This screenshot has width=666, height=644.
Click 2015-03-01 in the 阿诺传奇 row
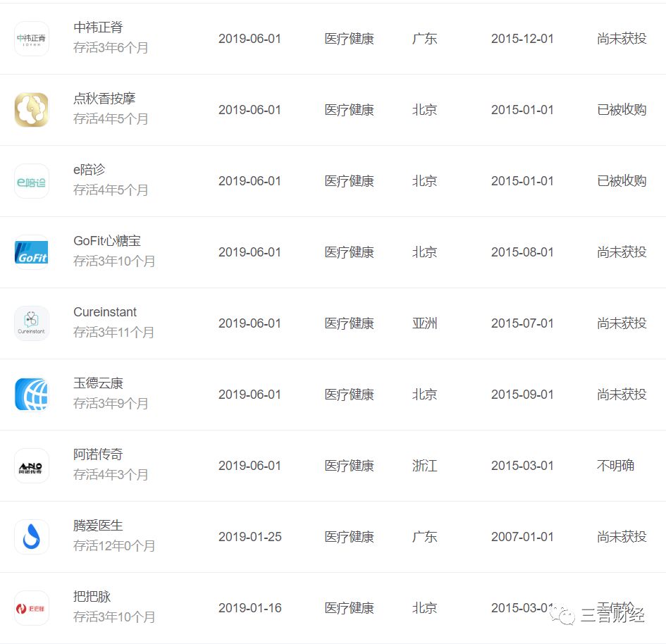522,466
